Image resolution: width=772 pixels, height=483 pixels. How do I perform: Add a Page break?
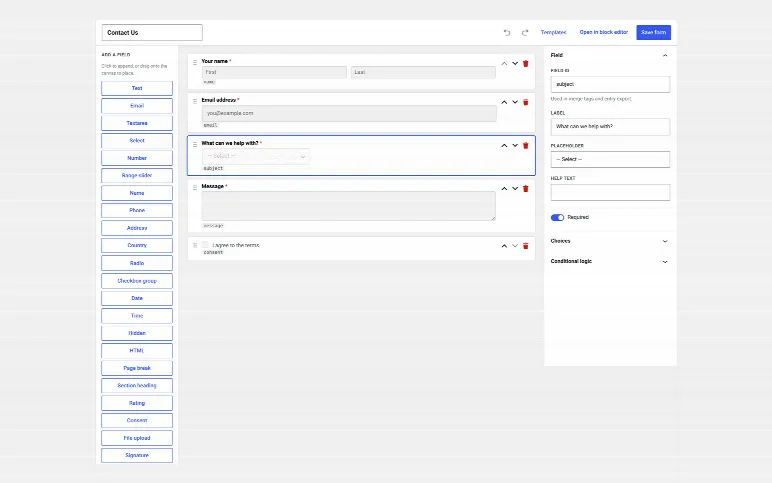coord(137,368)
